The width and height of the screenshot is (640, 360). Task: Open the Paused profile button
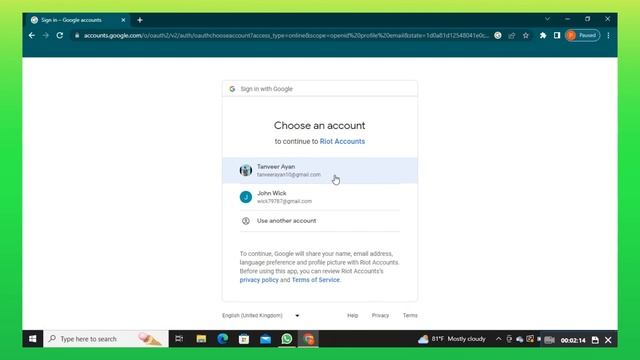[582, 36]
